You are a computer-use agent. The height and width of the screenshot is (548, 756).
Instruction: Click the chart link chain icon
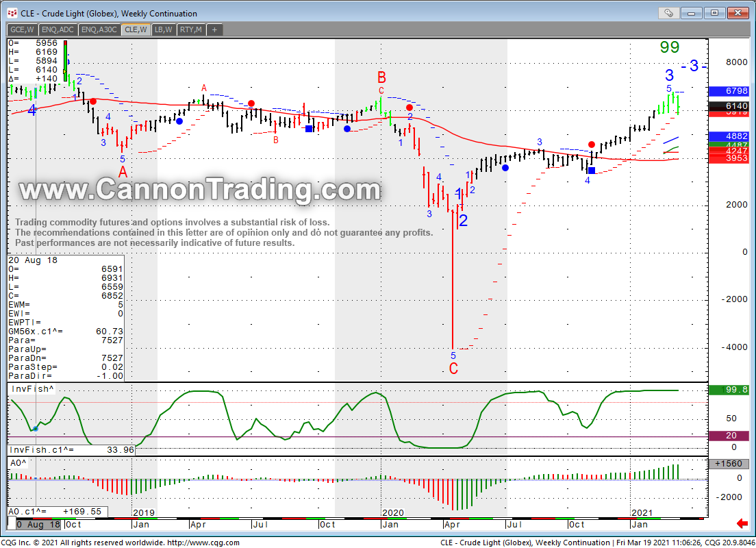pos(668,13)
